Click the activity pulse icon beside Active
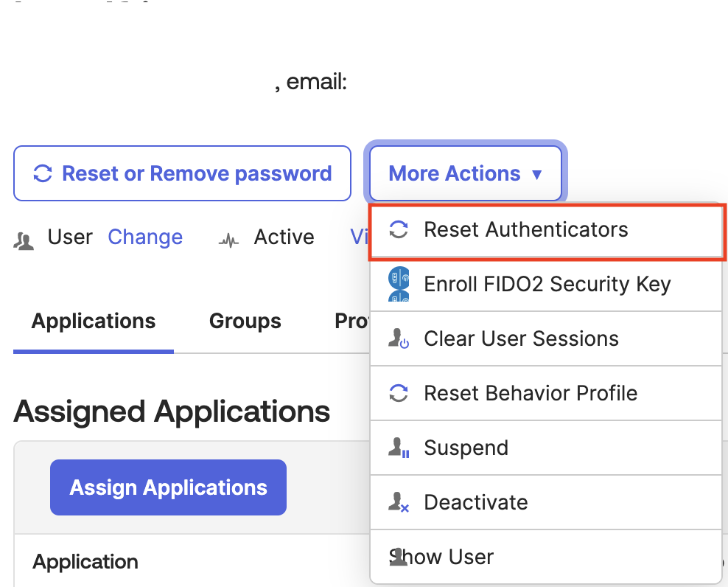This screenshot has width=728, height=587. click(x=229, y=237)
